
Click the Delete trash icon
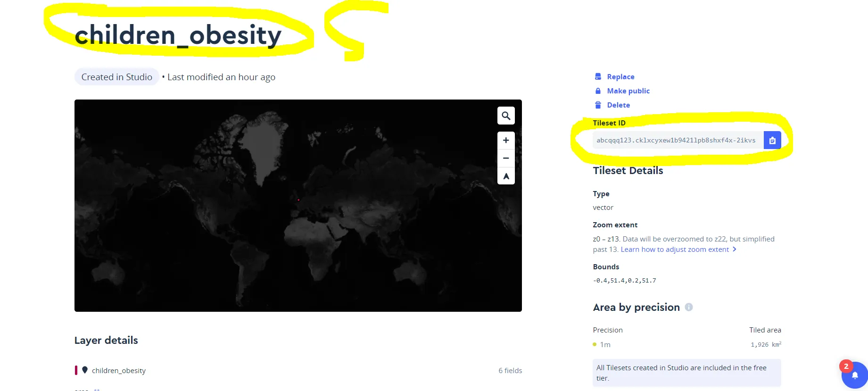click(598, 105)
